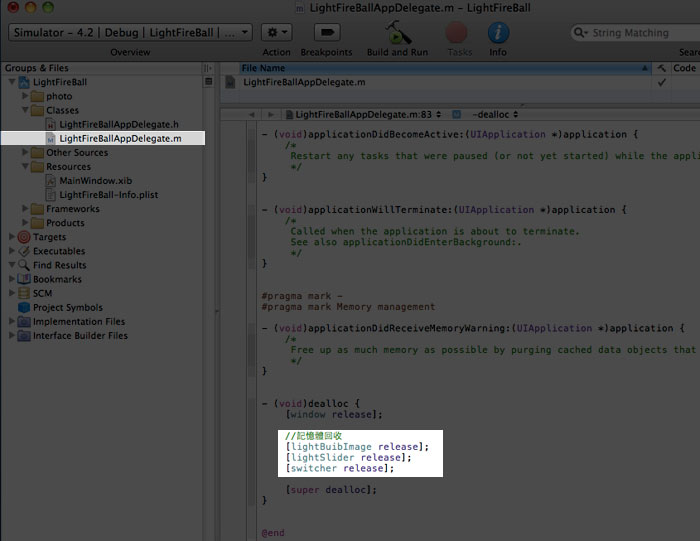Click the photo folder icon
Screen dimensions: 700x541
[x=38, y=96]
